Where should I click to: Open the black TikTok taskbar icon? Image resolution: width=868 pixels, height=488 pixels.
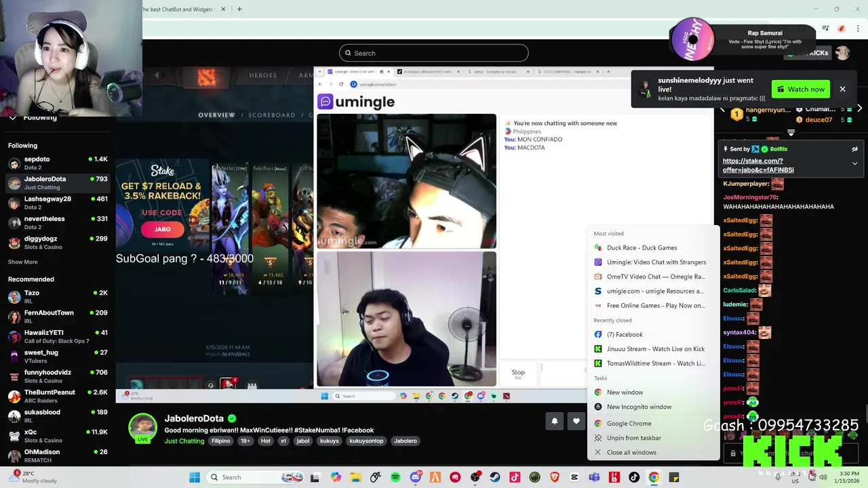click(634, 477)
